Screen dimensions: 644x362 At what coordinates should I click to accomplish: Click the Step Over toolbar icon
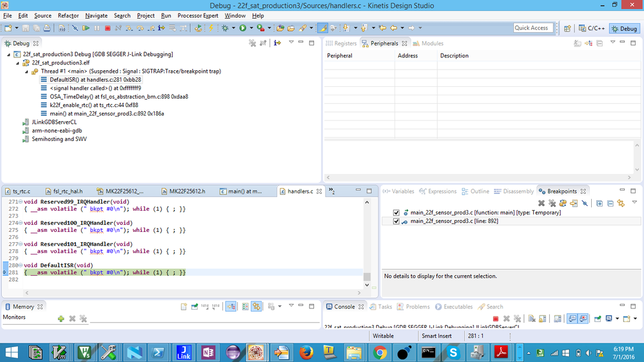click(x=140, y=28)
